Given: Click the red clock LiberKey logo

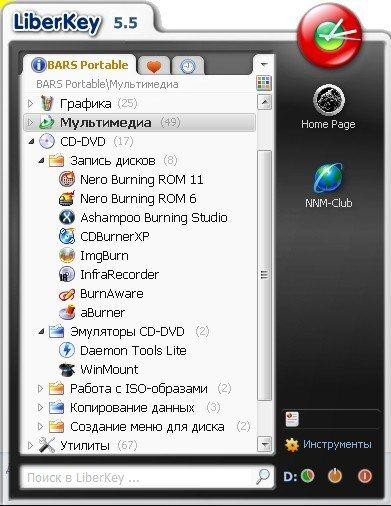Looking at the screenshot, I should pos(330,35).
